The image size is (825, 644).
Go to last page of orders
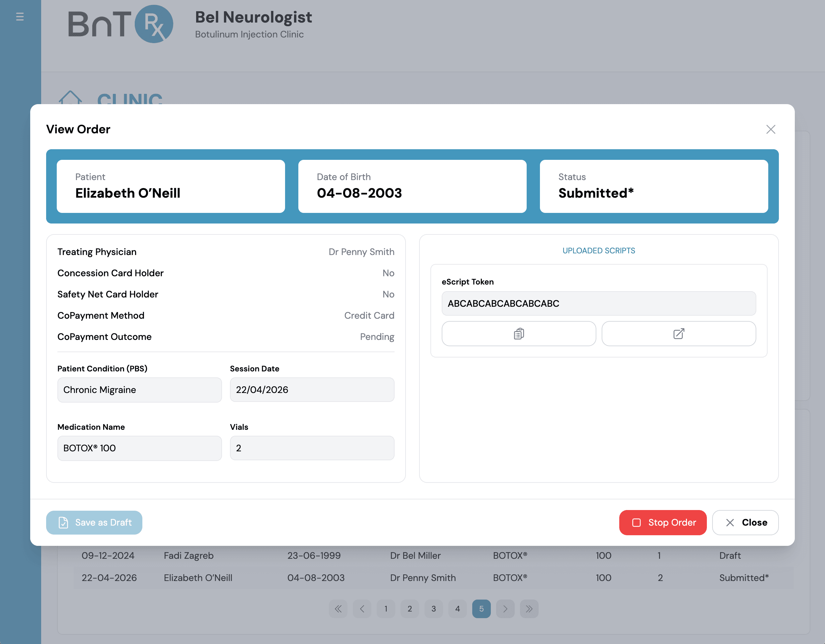point(529,609)
